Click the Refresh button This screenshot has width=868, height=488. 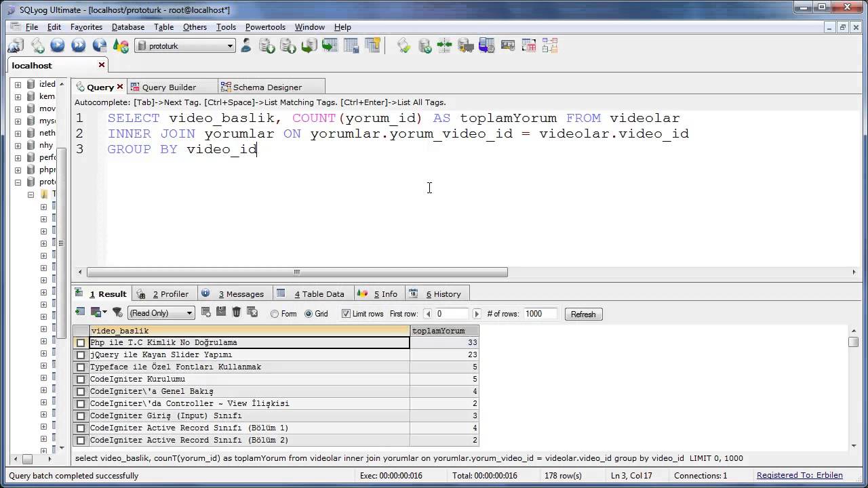[x=583, y=314]
